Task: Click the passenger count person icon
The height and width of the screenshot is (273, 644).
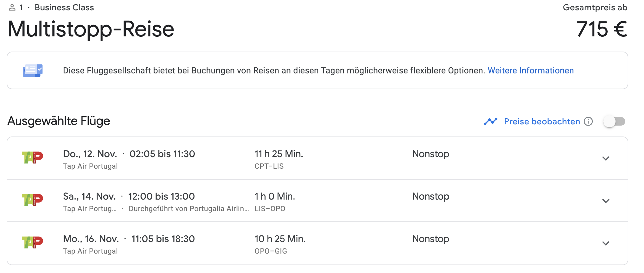Action: coord(12,8)
